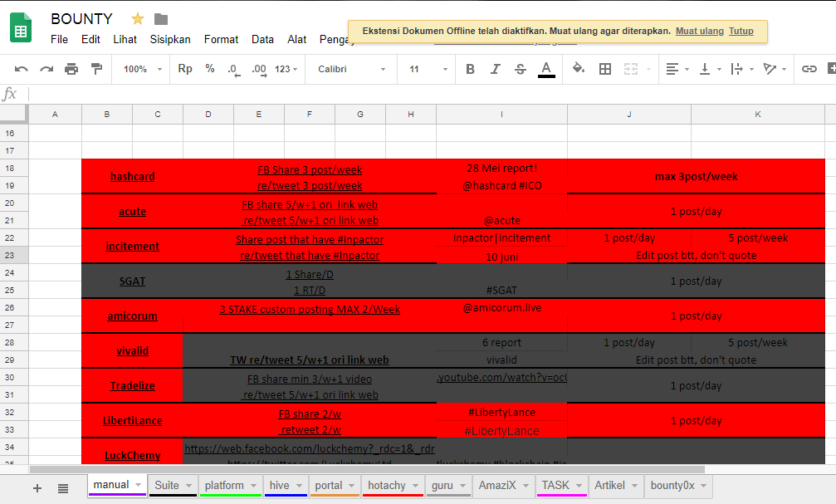This screenshot has height=504, width=836.
Task: Open text rotation options
Action: [x=775, y=69]
